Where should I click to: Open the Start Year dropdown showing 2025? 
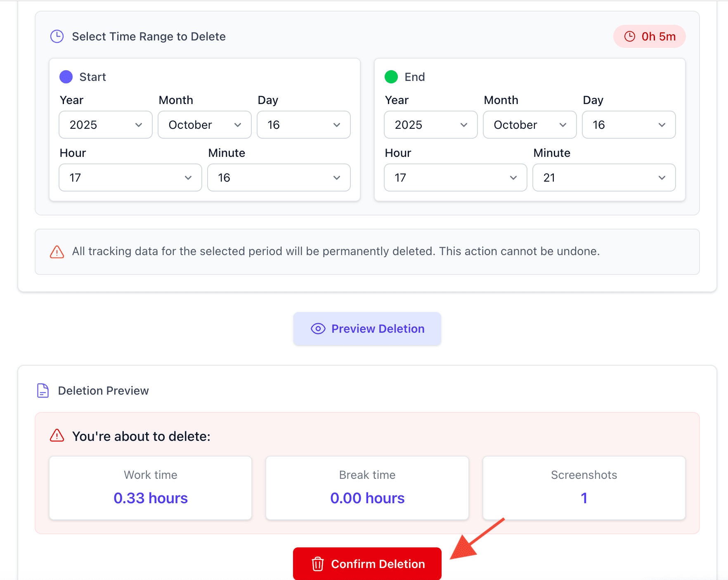[105, 125]
